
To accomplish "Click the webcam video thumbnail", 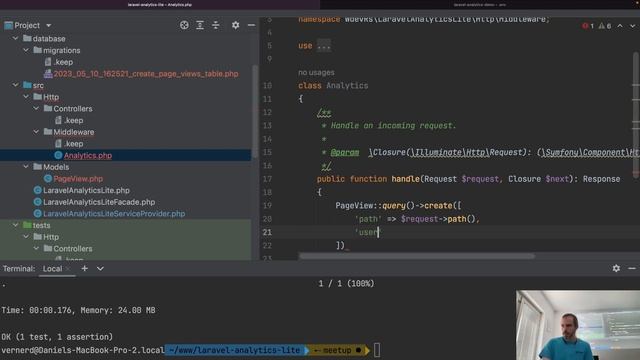I will (x=578, y=325).
